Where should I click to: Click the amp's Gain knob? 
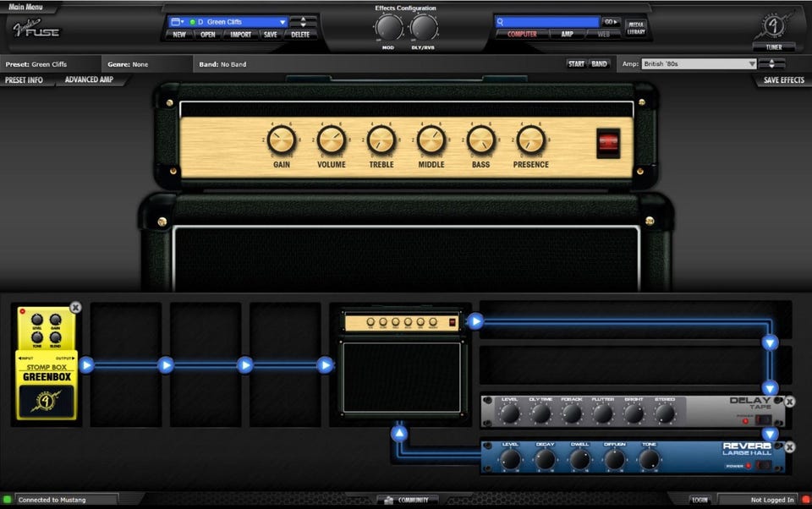[282, 140]
